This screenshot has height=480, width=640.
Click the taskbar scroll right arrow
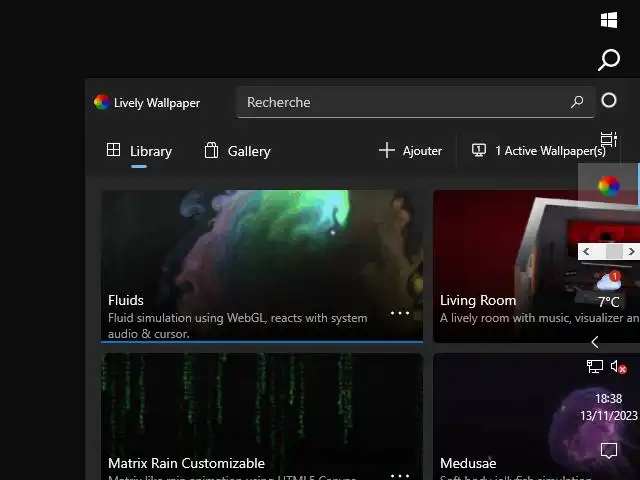pyautogui.click(x=631, y=251)
